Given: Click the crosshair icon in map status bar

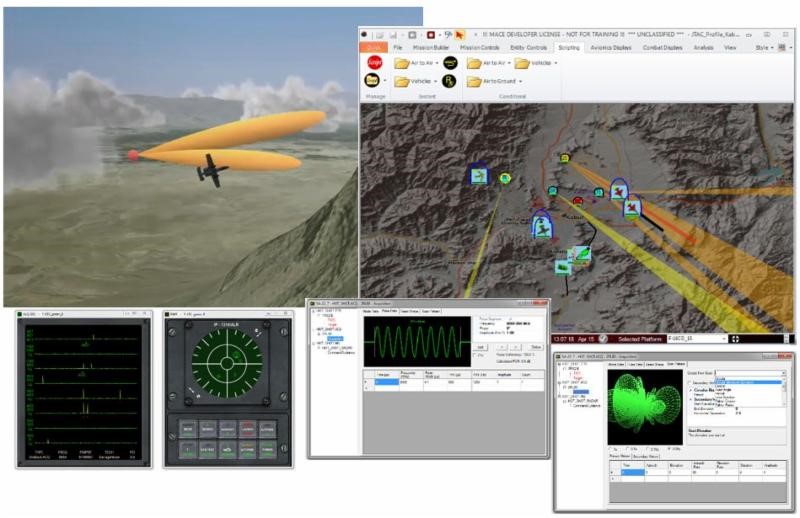Looking at the screenshot, I should point(735,339).
